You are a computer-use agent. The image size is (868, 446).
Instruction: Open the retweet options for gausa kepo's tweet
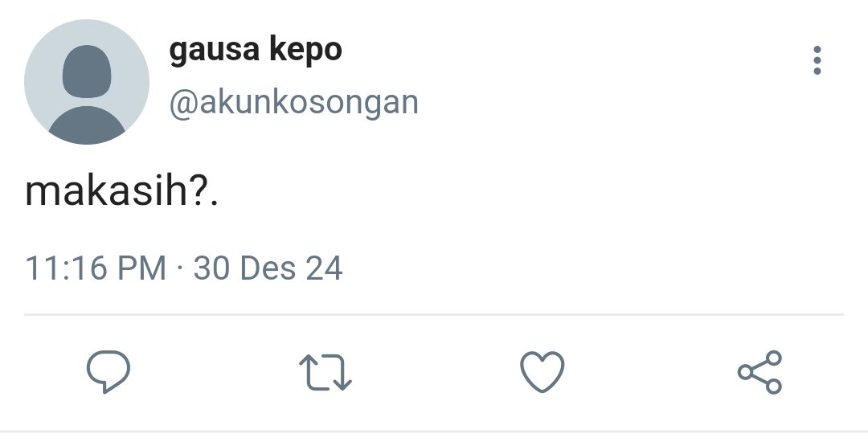[x=325, y=372]
